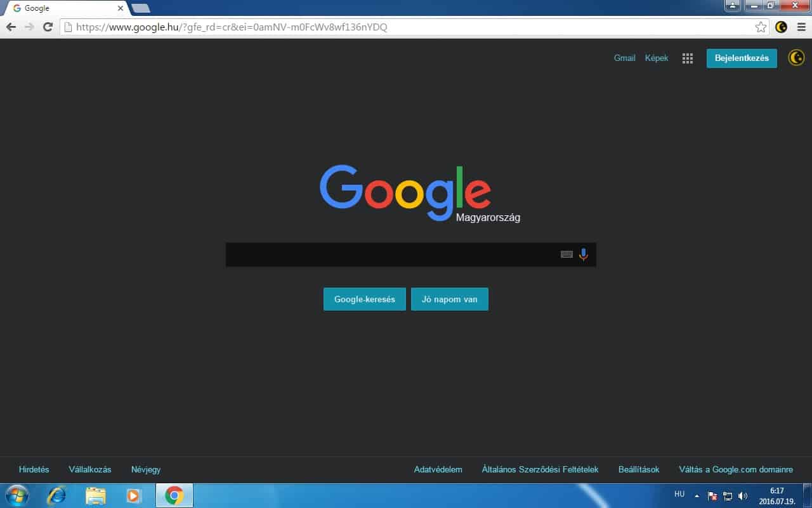Open the Windows Start menu
This screenshot has height=508, width=812.
pos(16,495)
